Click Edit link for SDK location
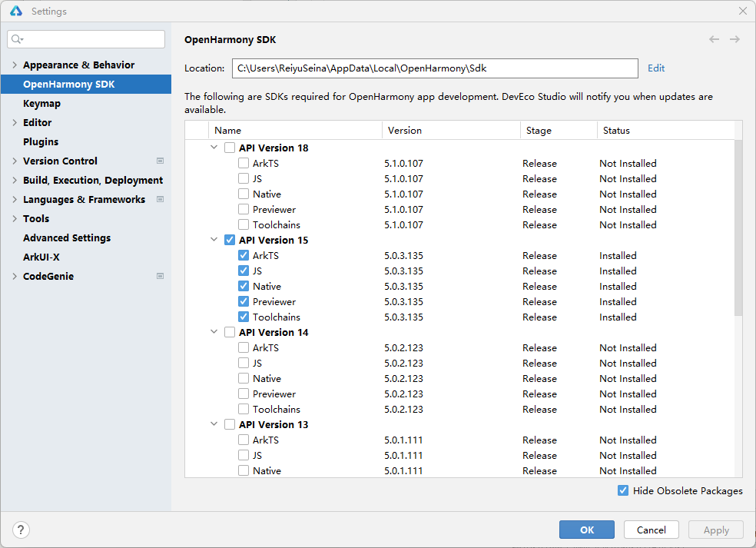The height and width of the screenshot is (548, 756). tap(655, 68)
